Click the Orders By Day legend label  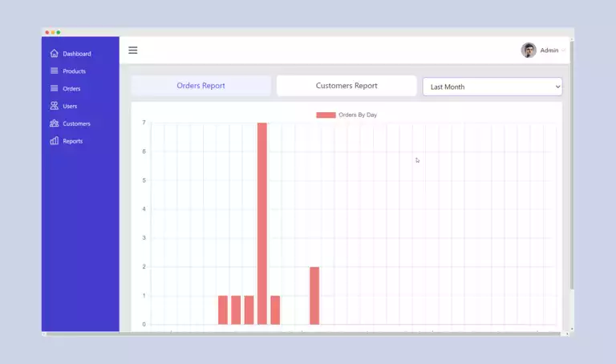pyautogui.click(x=358, y=115)
